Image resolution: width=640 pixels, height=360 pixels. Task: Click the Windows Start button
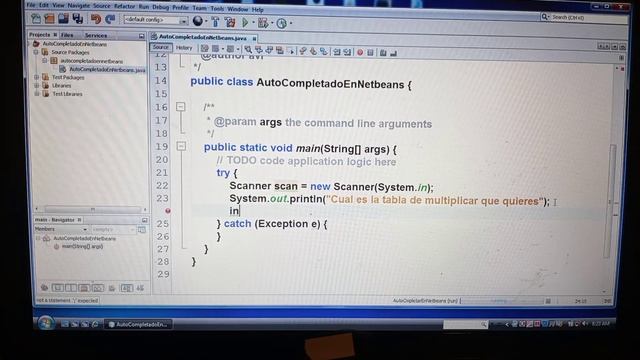click(x=46, y=323)
